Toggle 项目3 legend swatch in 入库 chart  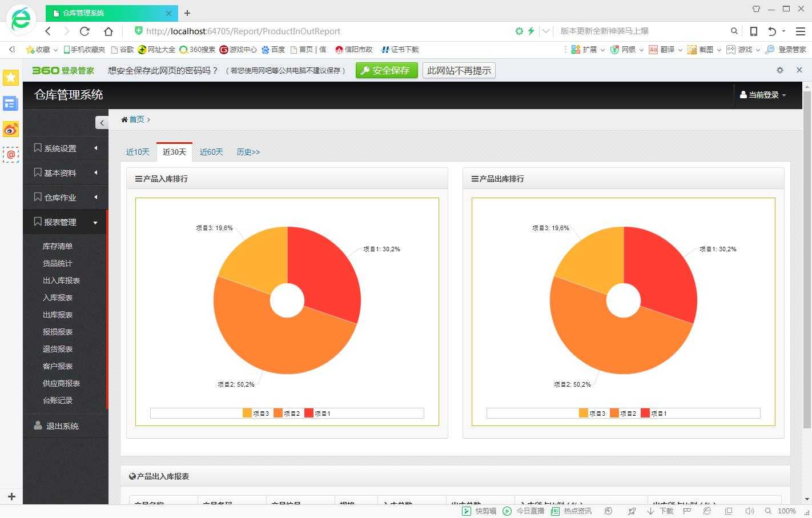(x=247, y=413)
